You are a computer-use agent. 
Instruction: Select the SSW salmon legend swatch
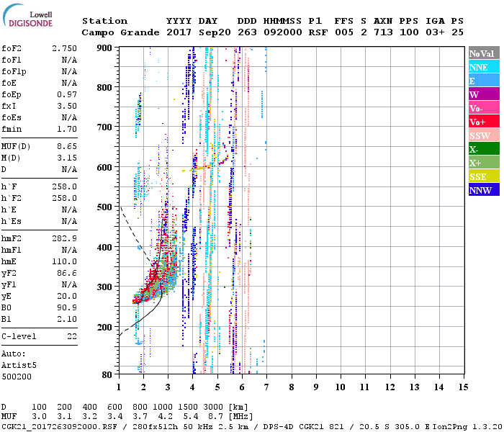point(484,135)
